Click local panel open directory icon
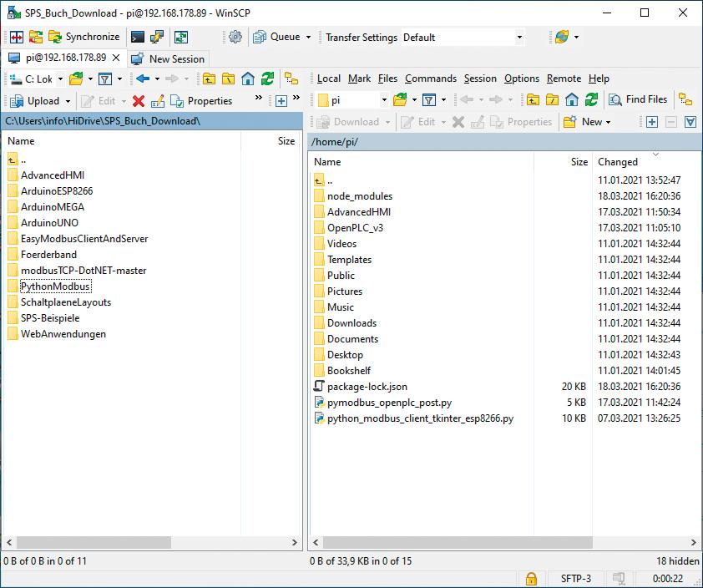The height and width of the screenshot is (588, 703). (x=76, y=79)
